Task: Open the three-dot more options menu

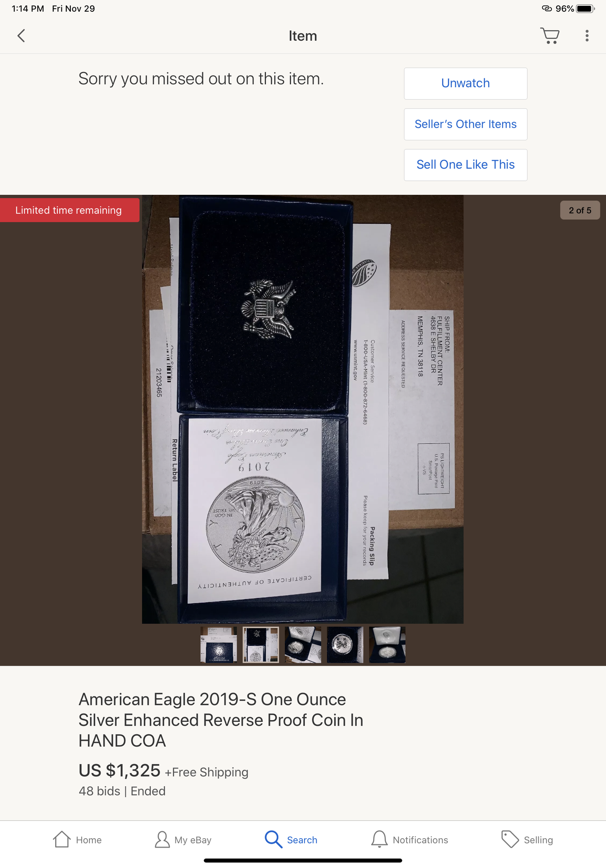Action: (x=587, y=36)
